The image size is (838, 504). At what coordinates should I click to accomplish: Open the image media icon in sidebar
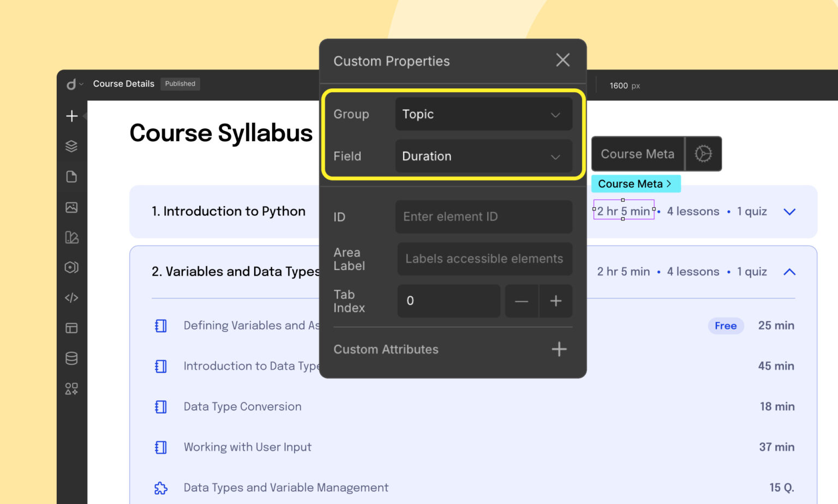point(71,207)
